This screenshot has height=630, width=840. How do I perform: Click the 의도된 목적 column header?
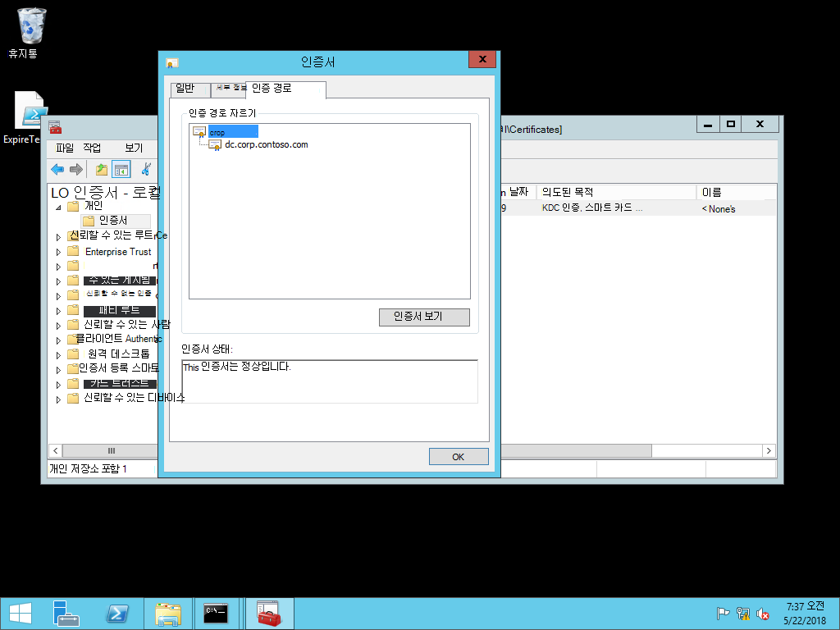(x=617, y=192)
